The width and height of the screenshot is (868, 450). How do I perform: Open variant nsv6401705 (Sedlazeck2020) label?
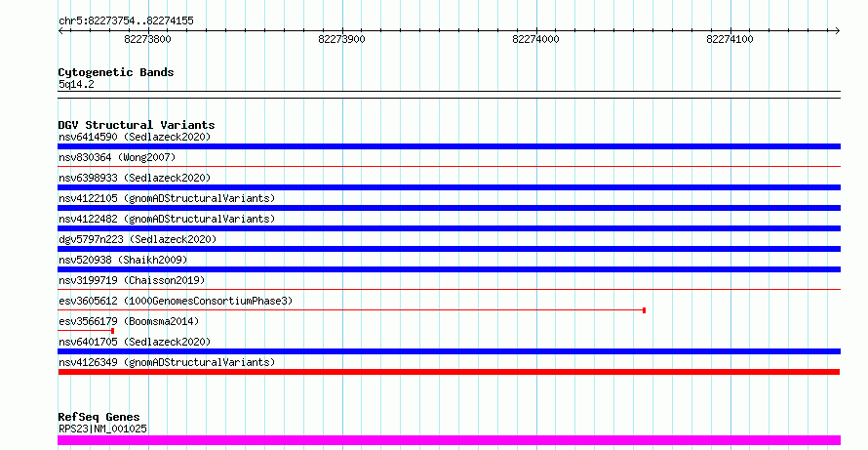(x=135, y=342)
